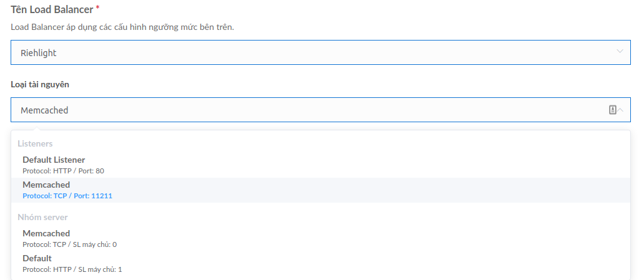The image size is (644, 280).
Task: Expand the Riehlight dropdown chevron
Action: point(620,51)
